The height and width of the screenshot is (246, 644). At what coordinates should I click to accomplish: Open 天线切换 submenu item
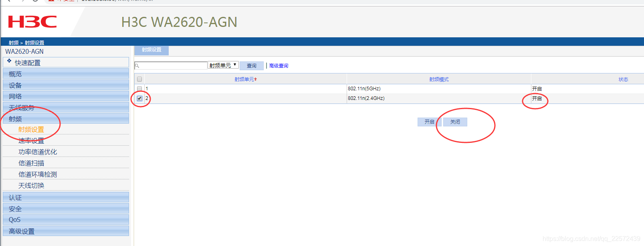(x=31, y=186)
